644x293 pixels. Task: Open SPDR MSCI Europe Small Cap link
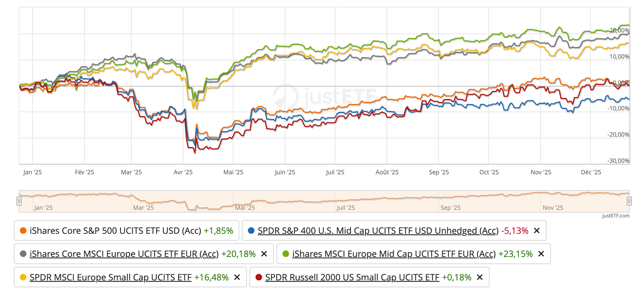click(110, 277)
